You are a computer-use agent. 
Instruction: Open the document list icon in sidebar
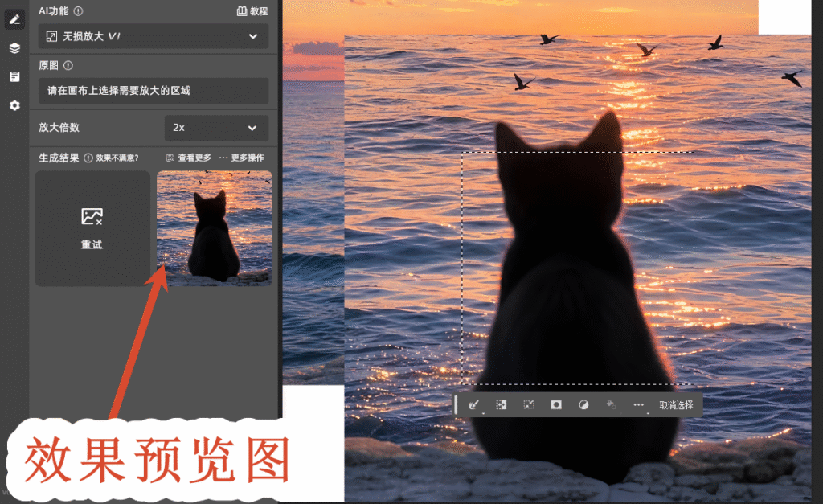(x=14, y=76)
